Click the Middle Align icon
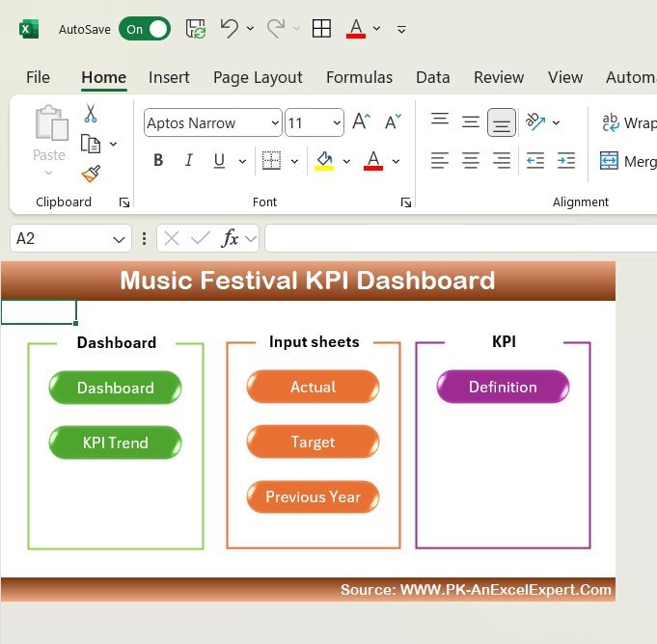 (471, 122)
